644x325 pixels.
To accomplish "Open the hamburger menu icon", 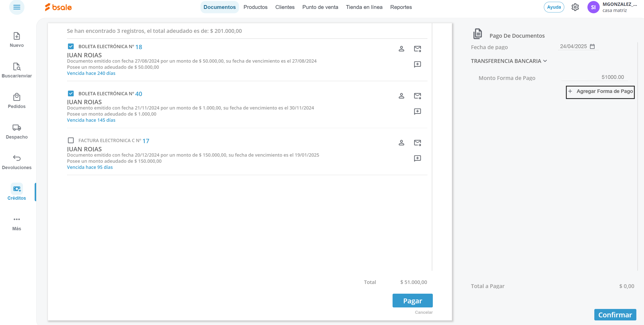I will click(x=17, y=7).
